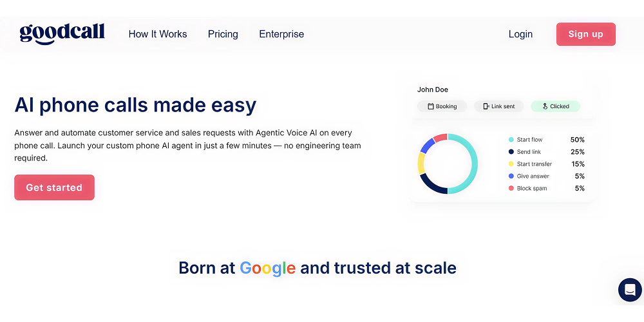The image size is (644, 322).
Task: Click the yellow Start transfer legend dot
Action: (x=511, y=164)
